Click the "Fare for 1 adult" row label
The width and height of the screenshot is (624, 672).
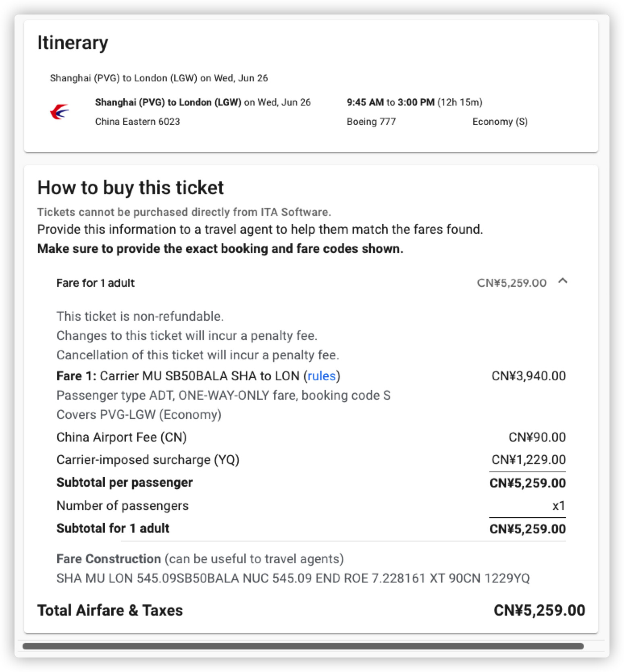(96, 283)
